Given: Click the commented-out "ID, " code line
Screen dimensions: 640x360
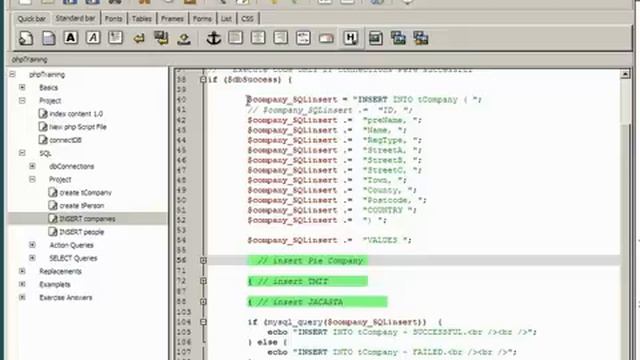Looking at the screenshot, I should pyautogui.click(x=330, y=110).
